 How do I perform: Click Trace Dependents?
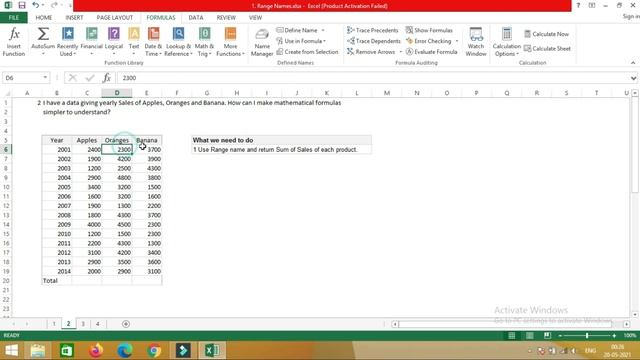(374, 41)
